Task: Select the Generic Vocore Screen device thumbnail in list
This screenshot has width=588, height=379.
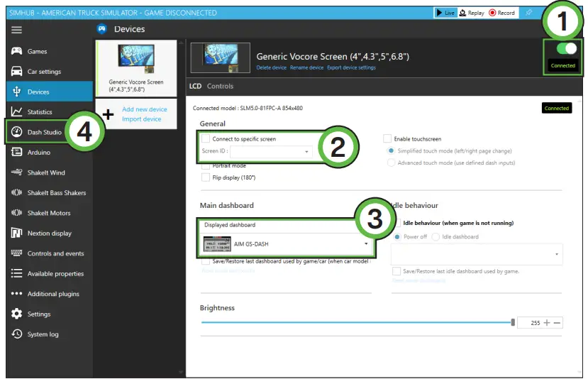Action: (x=136, y=68)
